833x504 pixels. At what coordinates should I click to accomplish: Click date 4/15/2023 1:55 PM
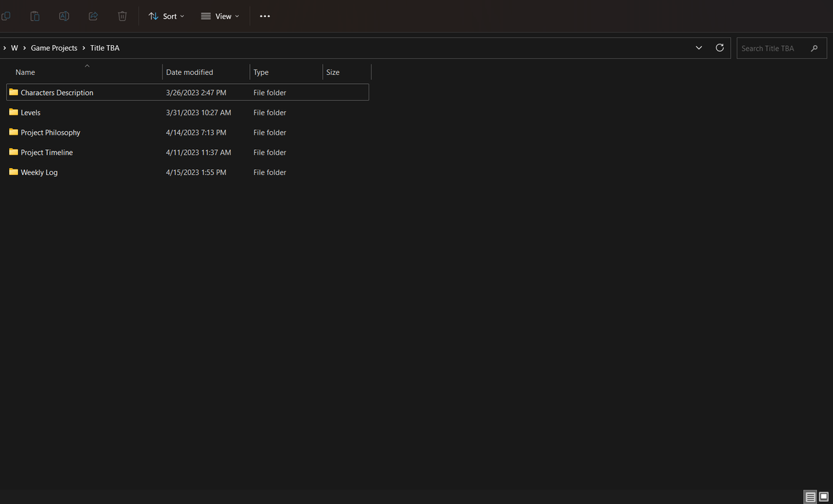click(x=196, y=172)
